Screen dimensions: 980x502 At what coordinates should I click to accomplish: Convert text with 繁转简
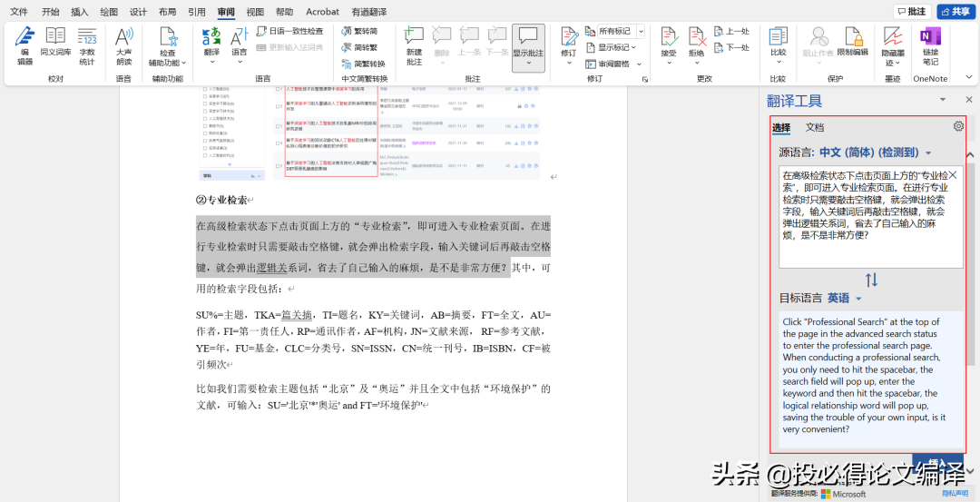coord(360,31)
